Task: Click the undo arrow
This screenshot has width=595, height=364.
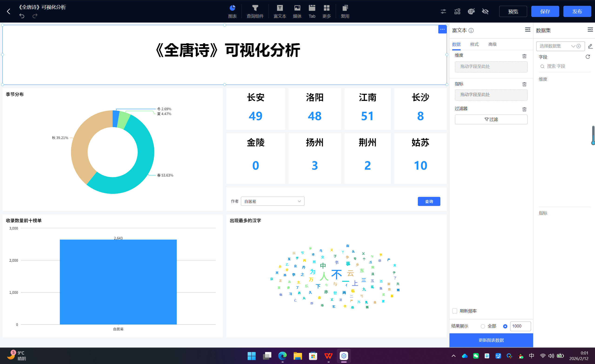Action: [x=22, y=16]
